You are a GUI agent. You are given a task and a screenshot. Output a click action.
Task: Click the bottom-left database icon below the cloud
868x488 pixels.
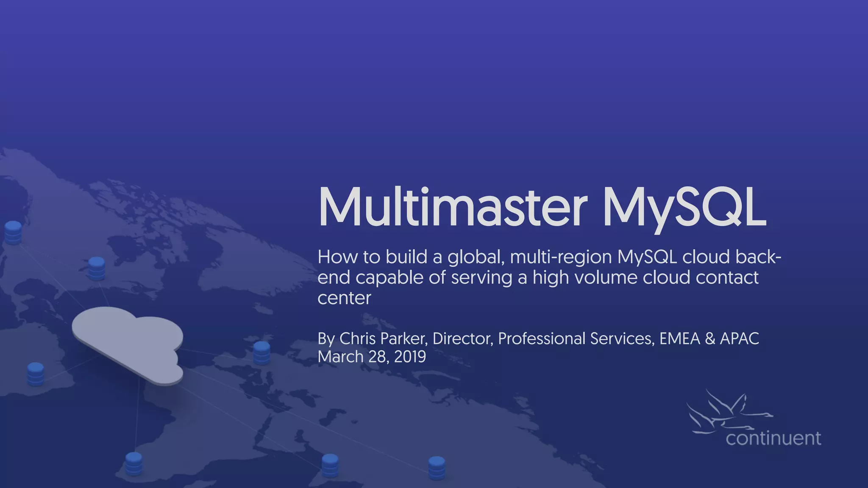[x=134, y=463]
